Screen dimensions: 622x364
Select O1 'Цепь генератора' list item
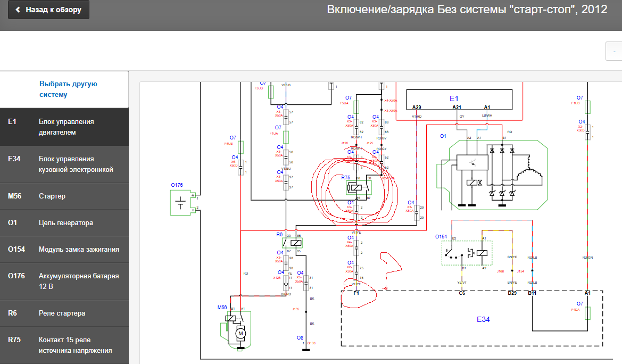point(64,222)
